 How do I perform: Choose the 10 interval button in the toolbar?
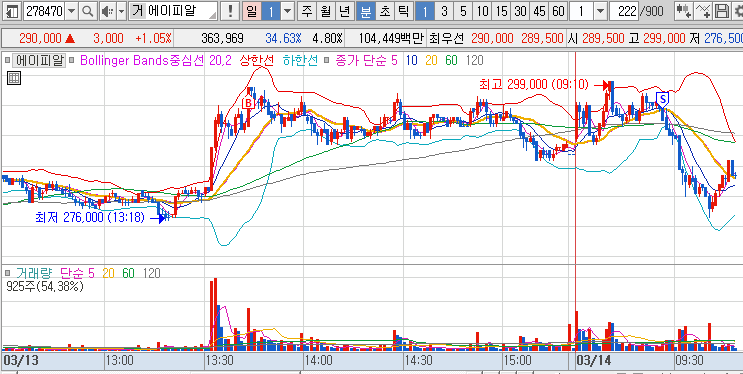coord(482,11)
